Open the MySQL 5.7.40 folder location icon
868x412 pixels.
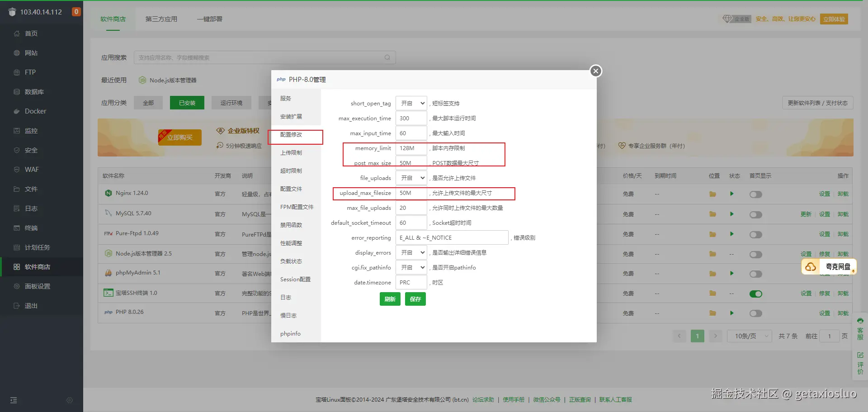point(712,214)
